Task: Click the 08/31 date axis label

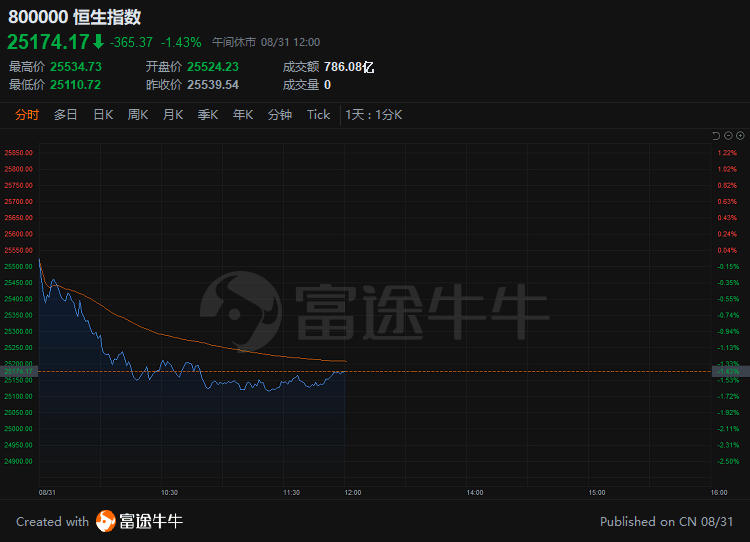Action: coord(47,492)
